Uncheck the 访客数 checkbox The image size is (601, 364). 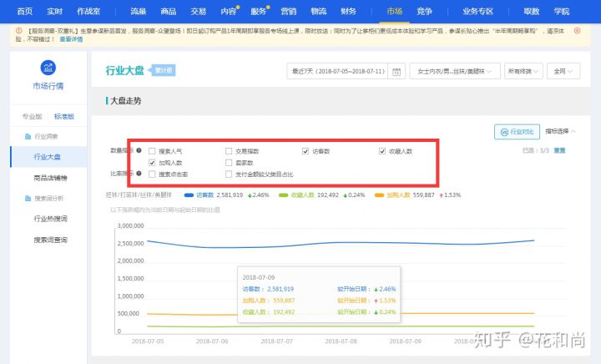[x=306, y=151]
